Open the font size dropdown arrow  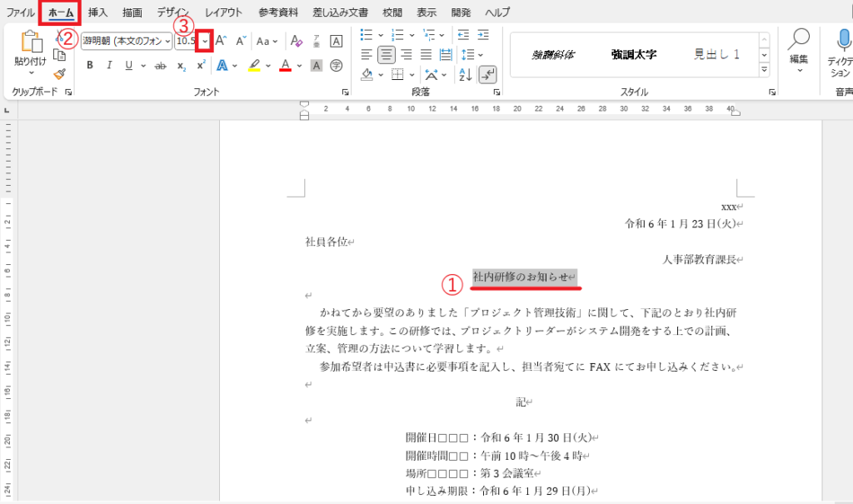pos(205,41)
